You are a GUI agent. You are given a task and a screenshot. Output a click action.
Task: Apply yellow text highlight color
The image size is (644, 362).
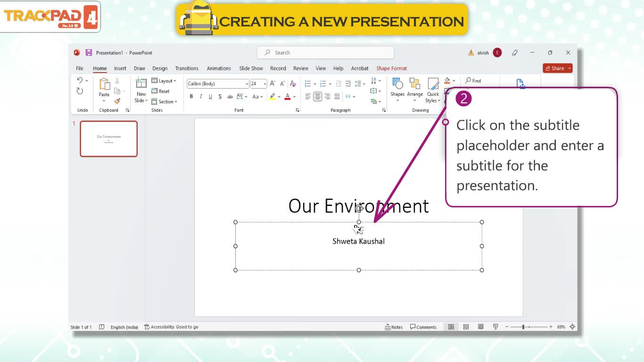[x=272, y=97]
